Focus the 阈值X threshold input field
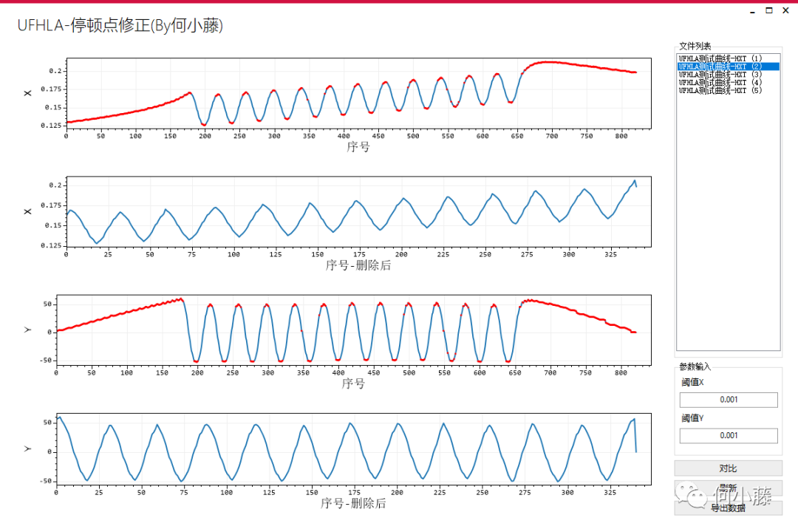 (729, 400)
